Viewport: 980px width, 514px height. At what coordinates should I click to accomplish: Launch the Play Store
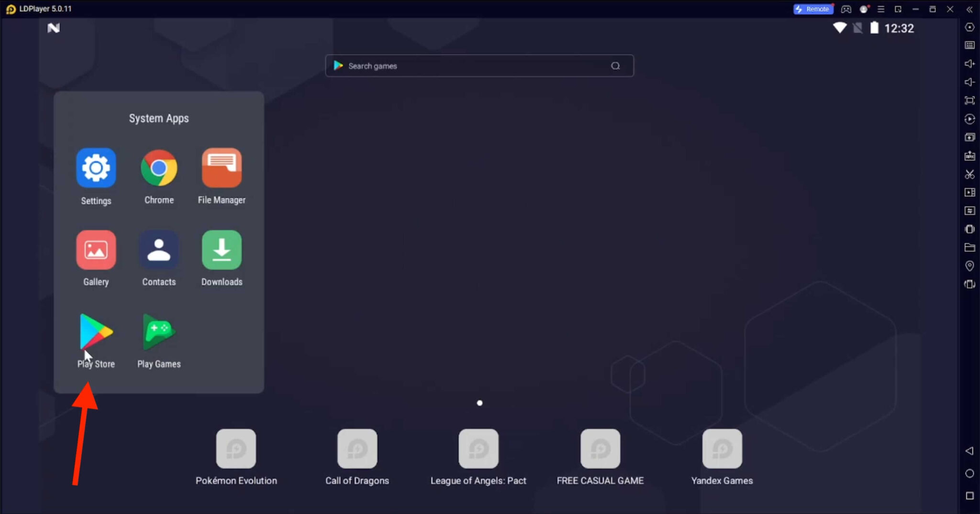pos(96,331)
